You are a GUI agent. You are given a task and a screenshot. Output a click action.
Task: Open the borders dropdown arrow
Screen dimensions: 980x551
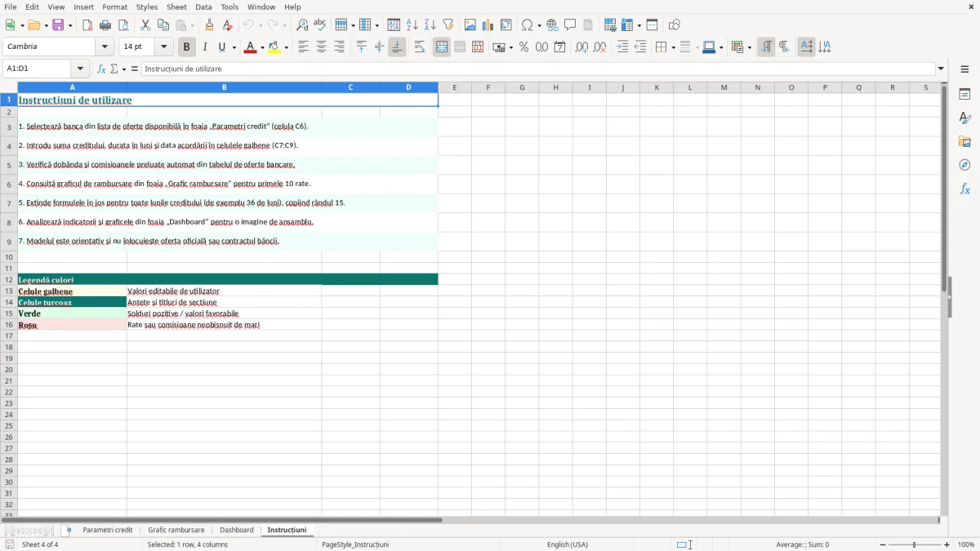672,47
